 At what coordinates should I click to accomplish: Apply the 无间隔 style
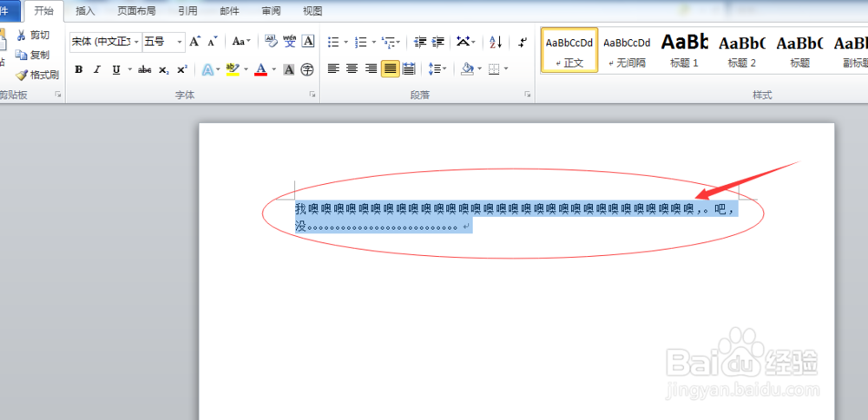point(627,50)
